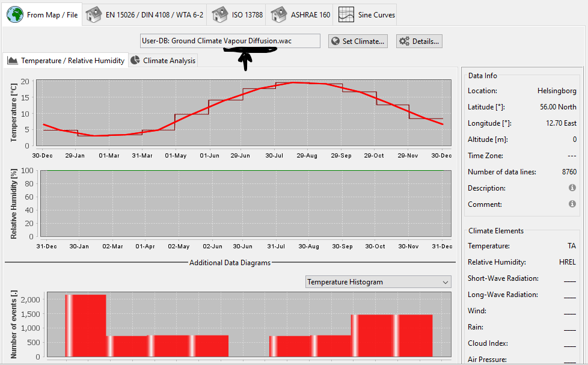
Task: Open the Temperature Histogram dropdown
Action: [378, 282]
